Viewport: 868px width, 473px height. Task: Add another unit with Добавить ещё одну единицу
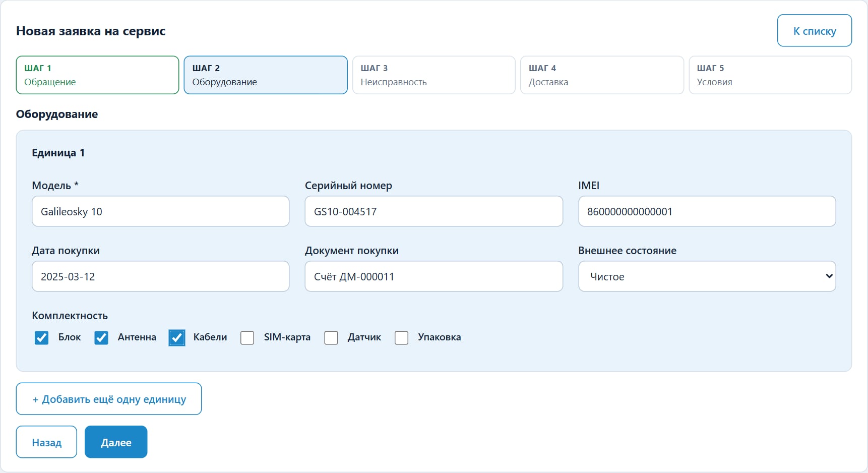pyautogui.click(x=109, y=399)
